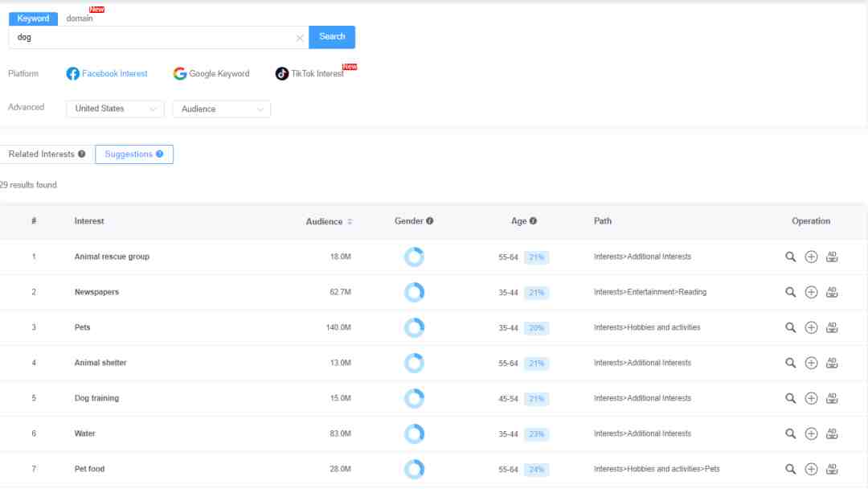
Task: Open Suggestions tab
Action: pyautogui.click(x=134, y=154)
